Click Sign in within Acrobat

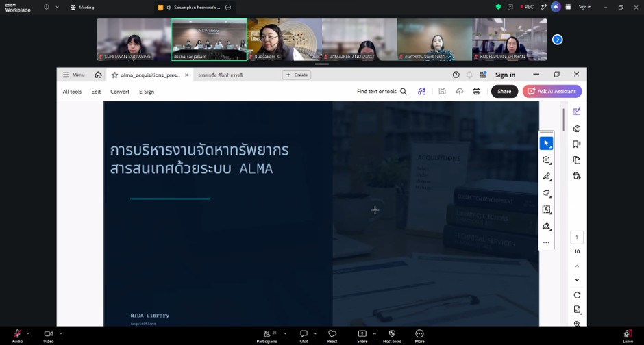(505, 75)
